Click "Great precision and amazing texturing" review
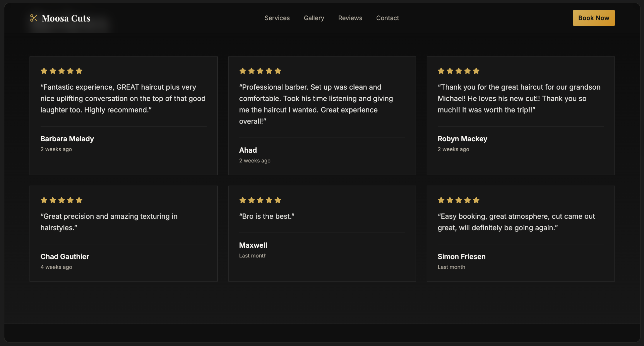The image size is (644, 346). [x=109, y=222]
